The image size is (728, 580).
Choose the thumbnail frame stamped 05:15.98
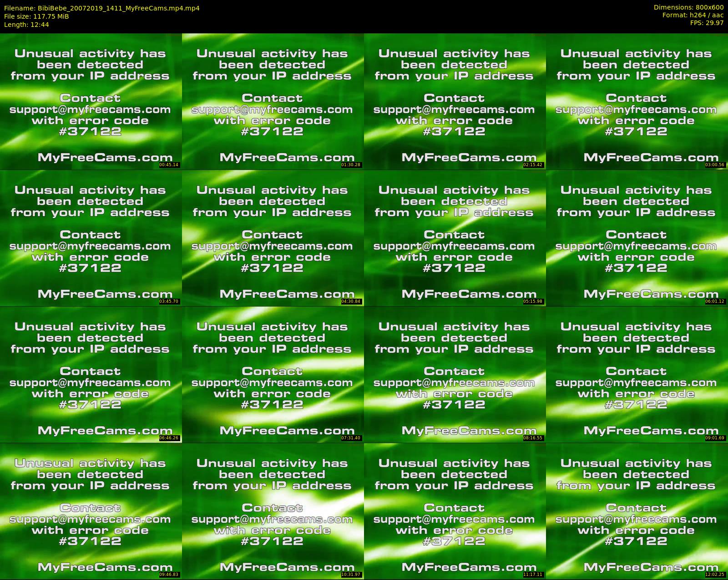pyautogui.click(x=455, y=238)
